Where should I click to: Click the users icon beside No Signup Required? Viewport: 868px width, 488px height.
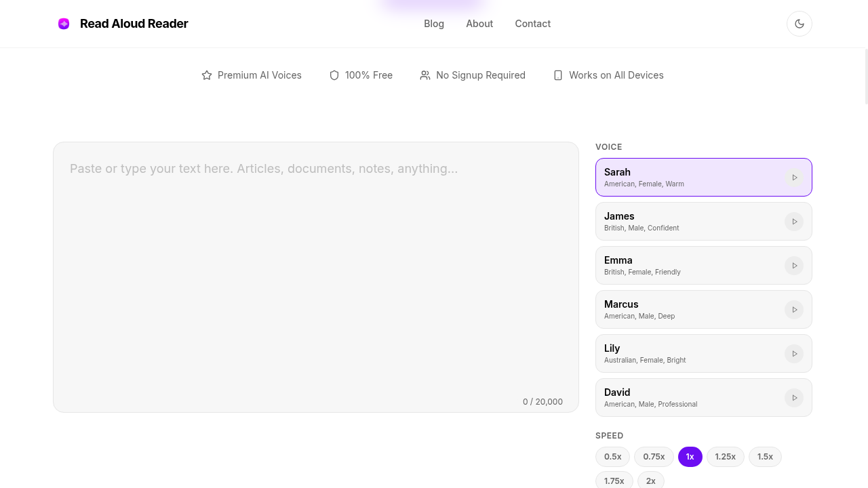point(425,75)
